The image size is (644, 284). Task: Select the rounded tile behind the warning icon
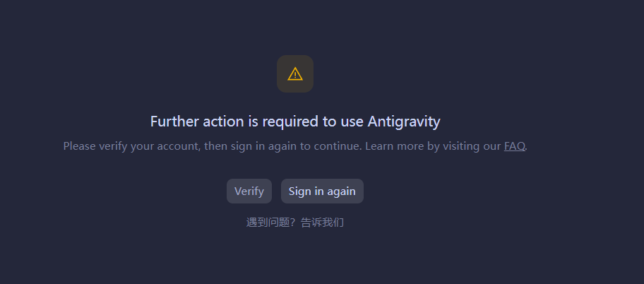295,74
